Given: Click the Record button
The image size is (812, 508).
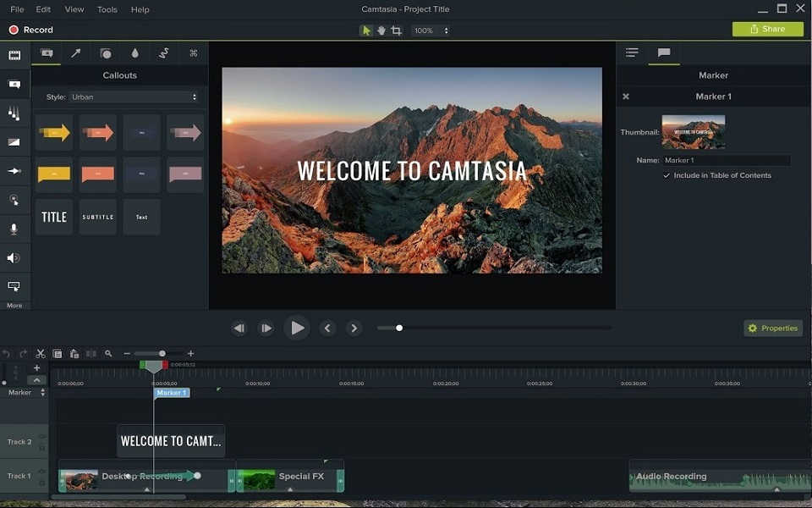Looking at the screenshot, I should click(31, 30).
